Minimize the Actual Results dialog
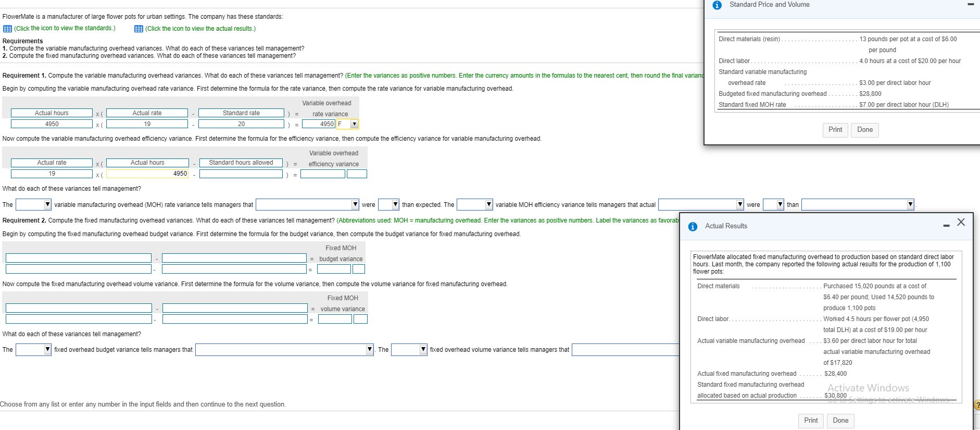Image resolution: width=980 pixels, height=430 pixels. pos(946,226)
